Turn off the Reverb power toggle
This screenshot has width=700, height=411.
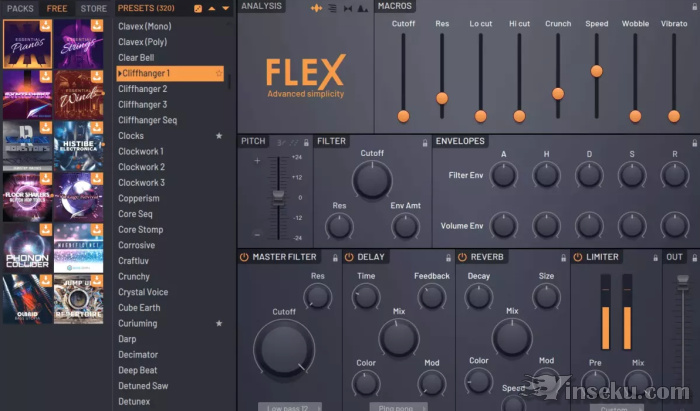(x=462, y=257)
